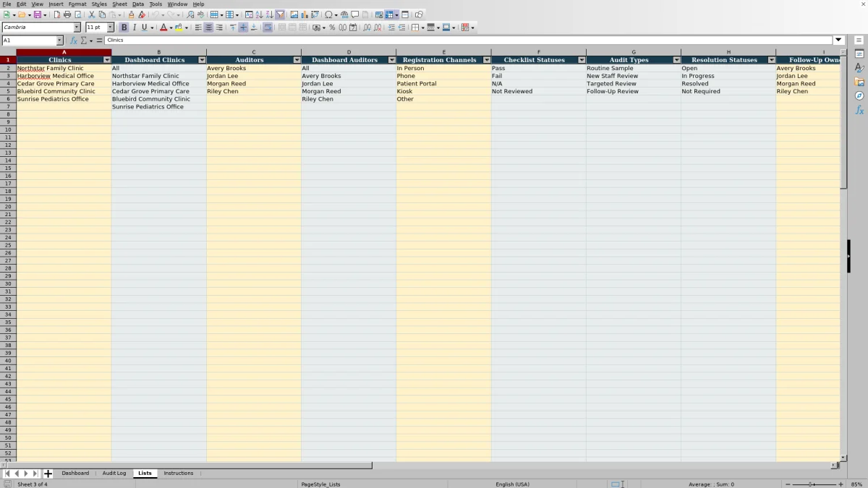Click the Name Box input field
This screenshot has height=488, width=868.
coord(29,40)
